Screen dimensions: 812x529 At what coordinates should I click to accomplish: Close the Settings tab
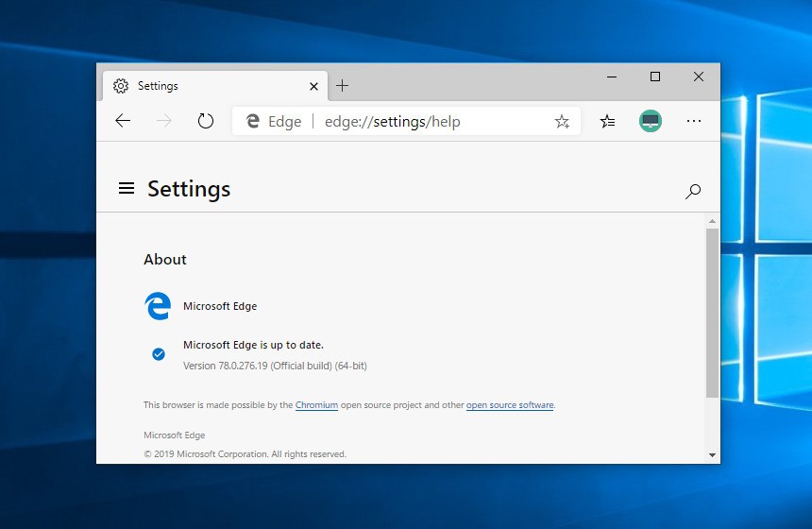pyautogui.click(x=313, y=86)
